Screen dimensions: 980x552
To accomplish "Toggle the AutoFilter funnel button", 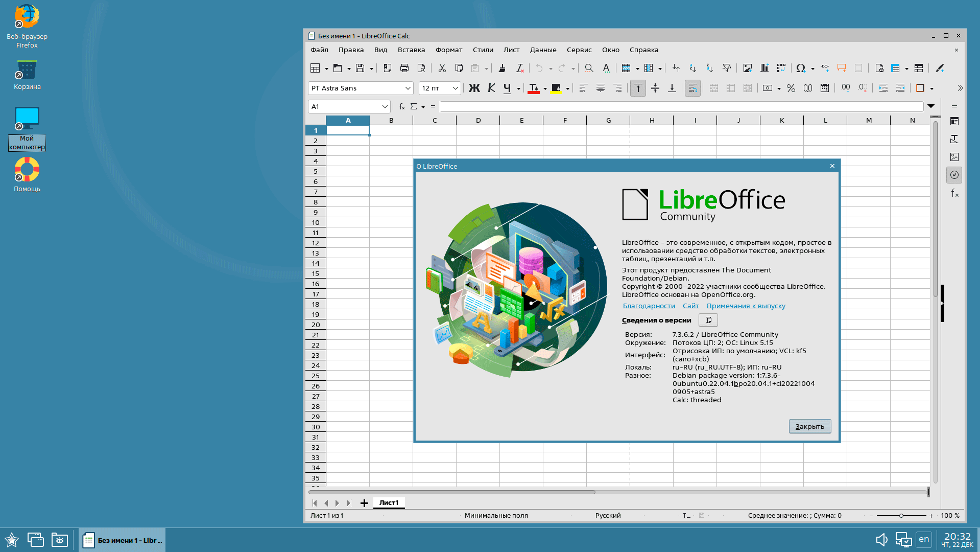I will coord(727,68).
